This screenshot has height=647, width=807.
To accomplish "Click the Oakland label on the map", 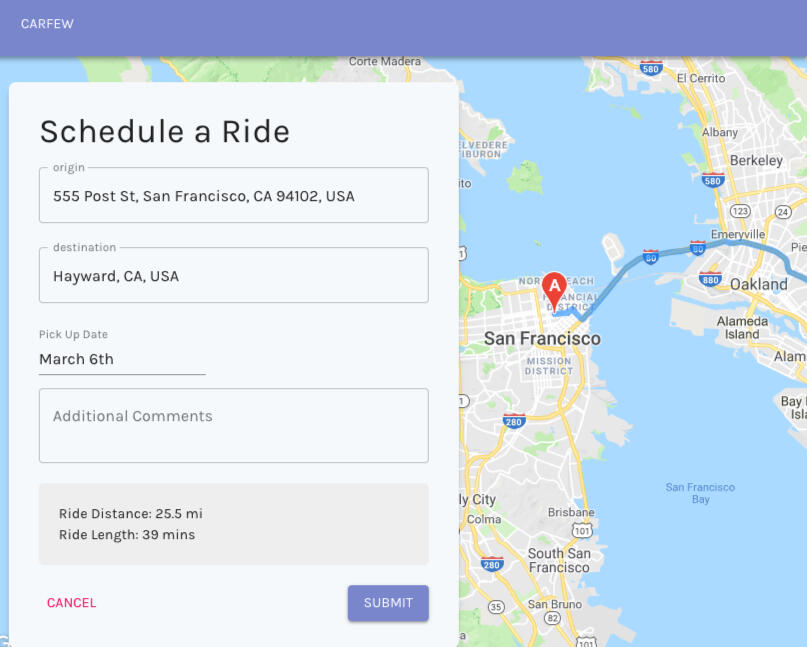I will click(x=758, y=284).
